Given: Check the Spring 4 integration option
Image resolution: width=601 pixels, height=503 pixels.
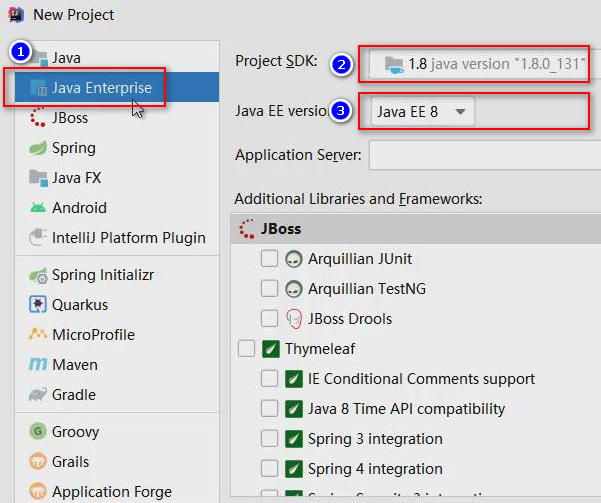Looking at the screenshot, I should pyautogui.click(x=269, y=469).
